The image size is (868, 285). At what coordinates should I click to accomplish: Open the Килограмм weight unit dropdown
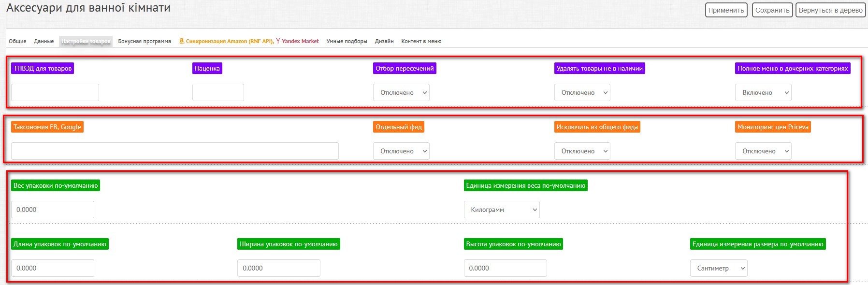coord(501,210)
